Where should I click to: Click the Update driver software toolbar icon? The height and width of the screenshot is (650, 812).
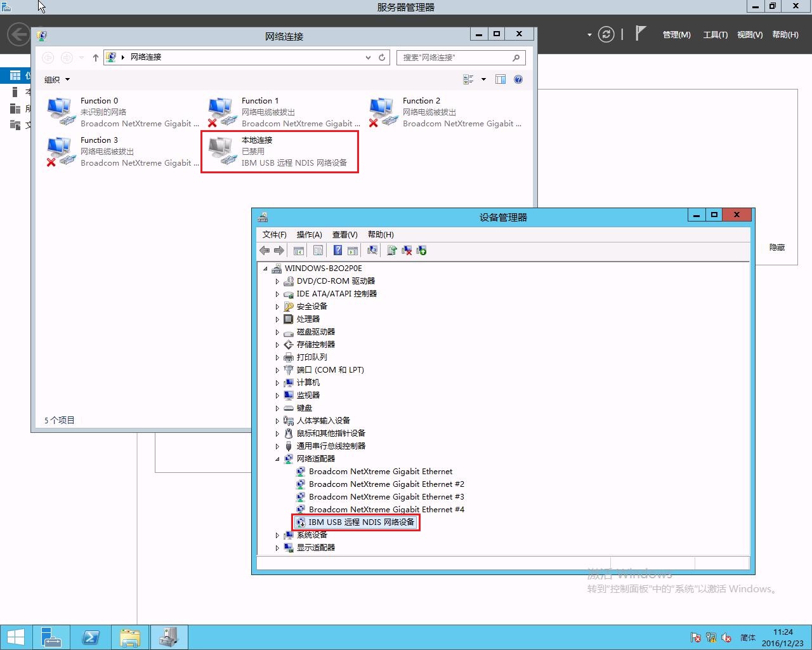pos(391,250)
